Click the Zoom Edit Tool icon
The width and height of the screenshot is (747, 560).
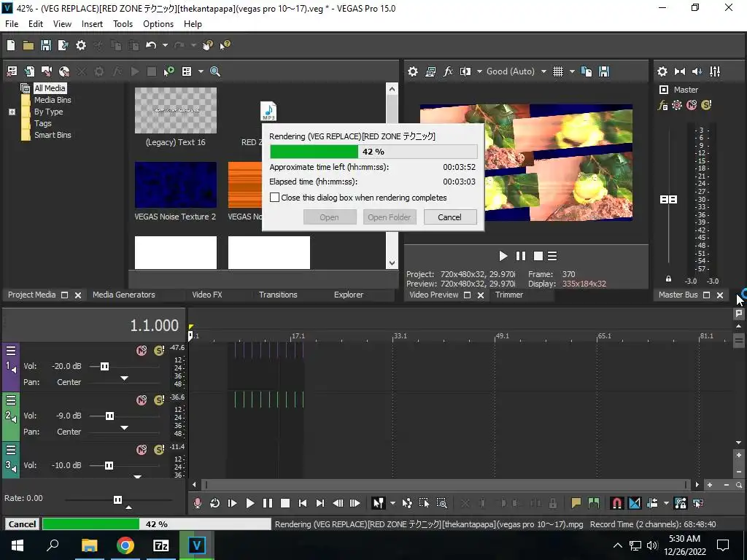[441, 503]
